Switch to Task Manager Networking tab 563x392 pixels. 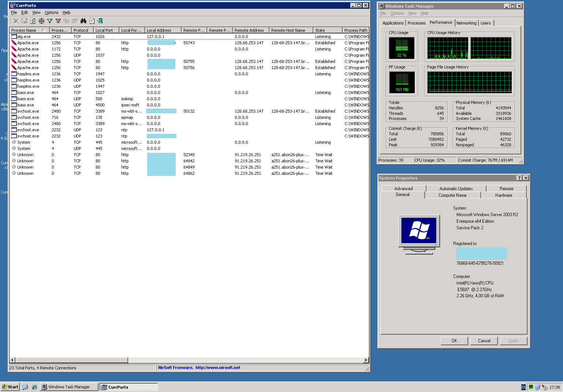[x=466, y=23]
